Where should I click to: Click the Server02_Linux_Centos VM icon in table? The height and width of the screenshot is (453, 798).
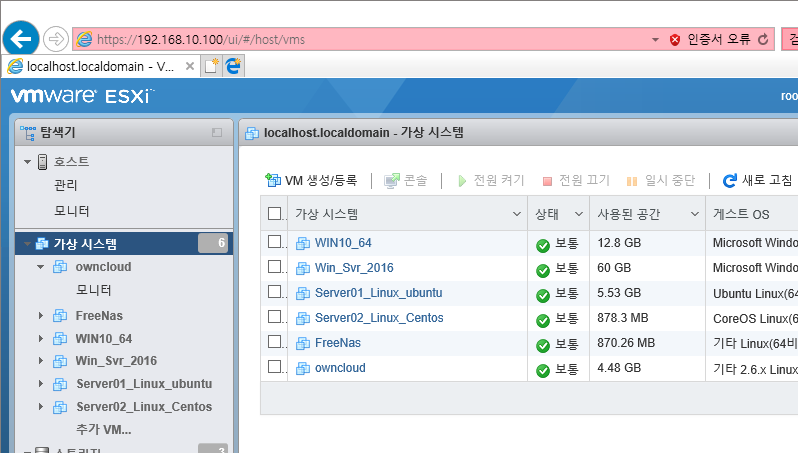[303, 318]
